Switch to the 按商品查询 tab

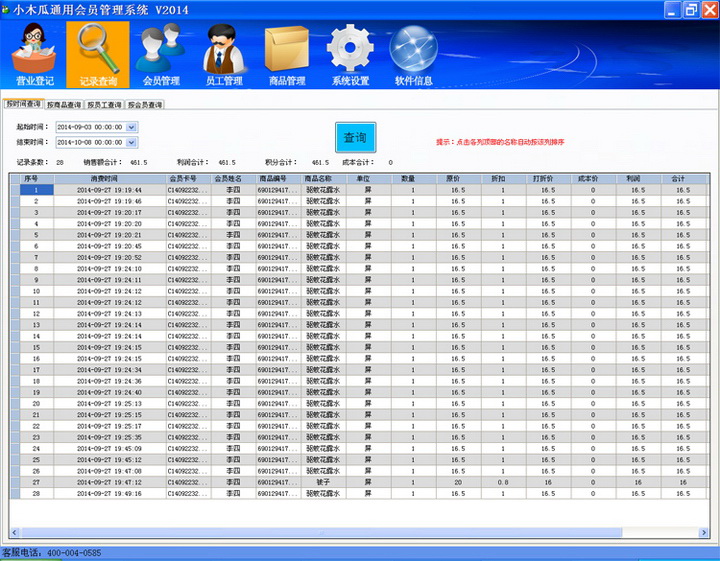tap(64, 104)
